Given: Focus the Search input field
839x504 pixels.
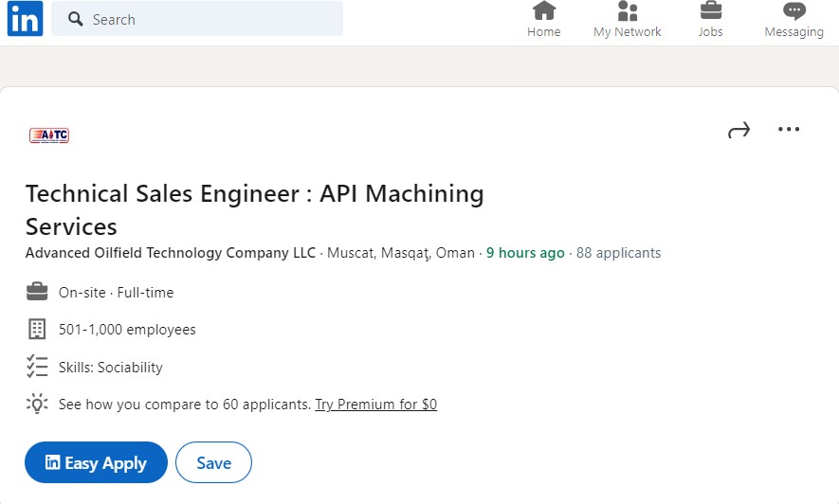Looking at the screenshot, I should [197, 19].
